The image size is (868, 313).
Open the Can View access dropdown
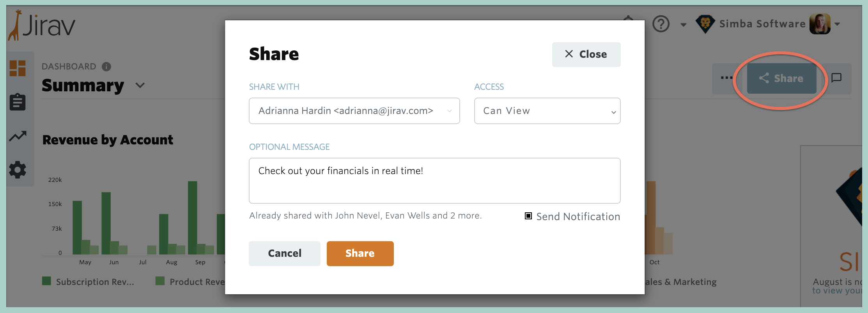point(547,111)
